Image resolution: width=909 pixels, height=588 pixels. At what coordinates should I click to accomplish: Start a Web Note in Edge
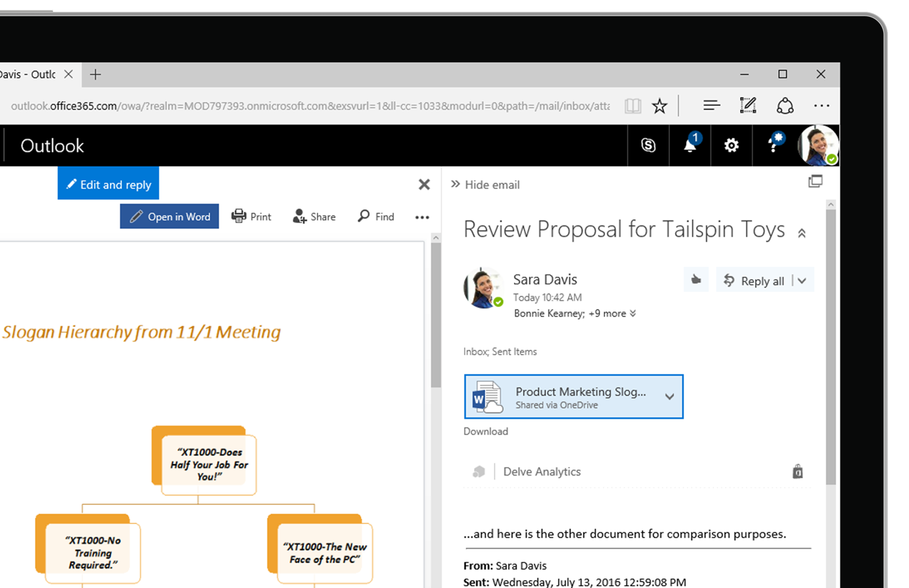pos(748,105)
